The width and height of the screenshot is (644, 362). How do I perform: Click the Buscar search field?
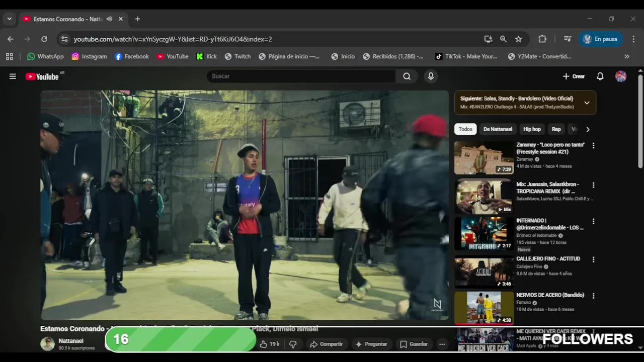(301, 76)
